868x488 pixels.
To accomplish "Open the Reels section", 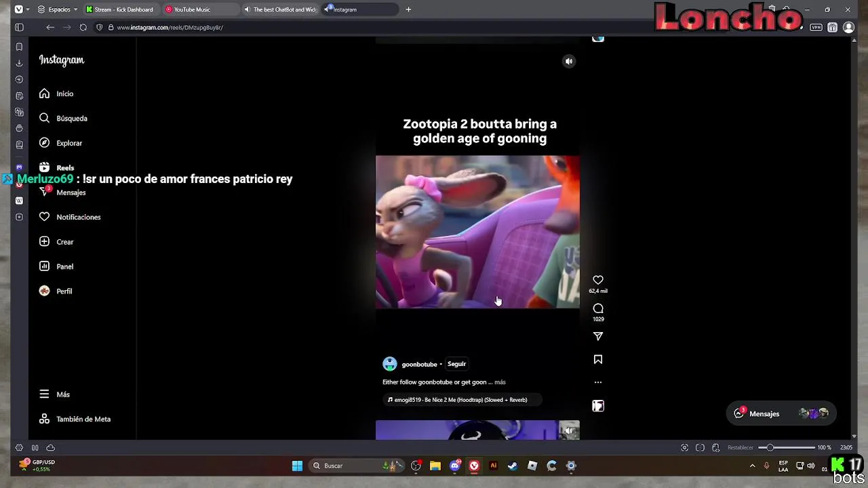I will pos(57,167).
